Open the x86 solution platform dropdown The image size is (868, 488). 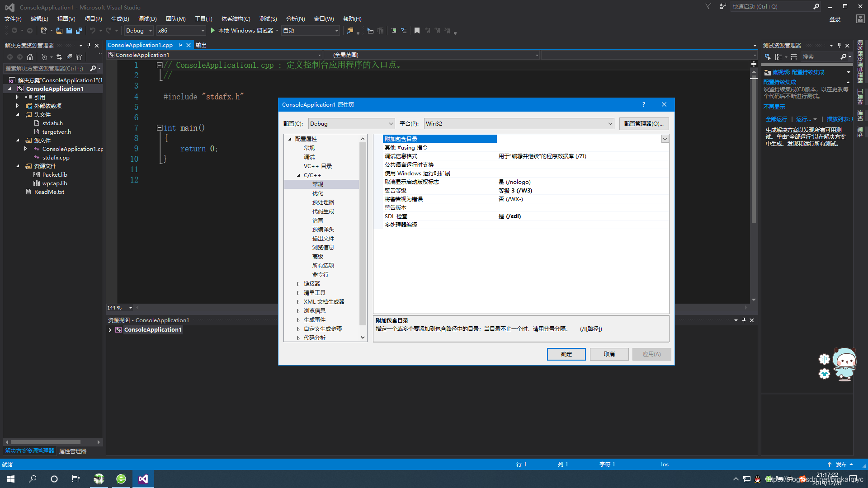pyautogui.click(x=181, y=31)
